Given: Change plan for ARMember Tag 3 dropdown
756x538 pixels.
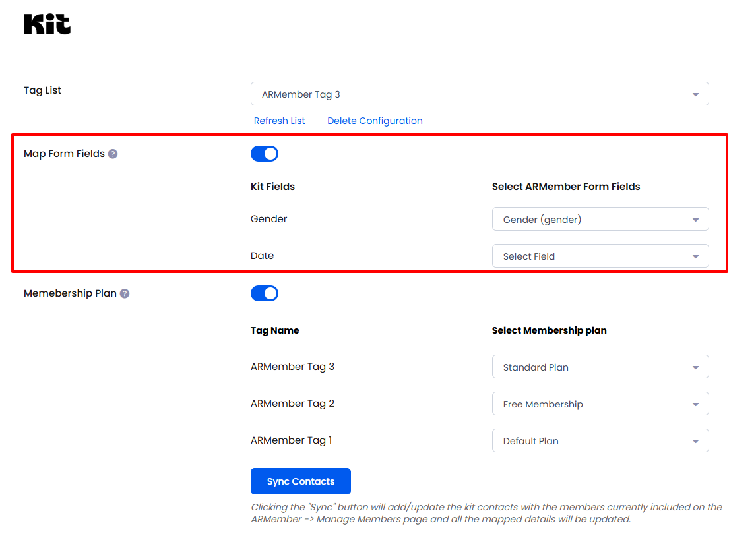Looking at the screenshot, I should [600, 367].
